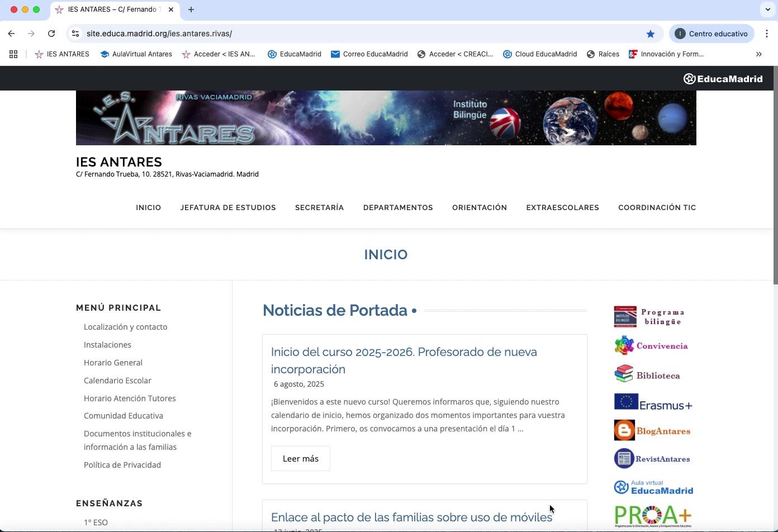Open the Biblioteca icon link
Image resolution: width=778 pixels, height=532 pixels.
pos(647,374)
